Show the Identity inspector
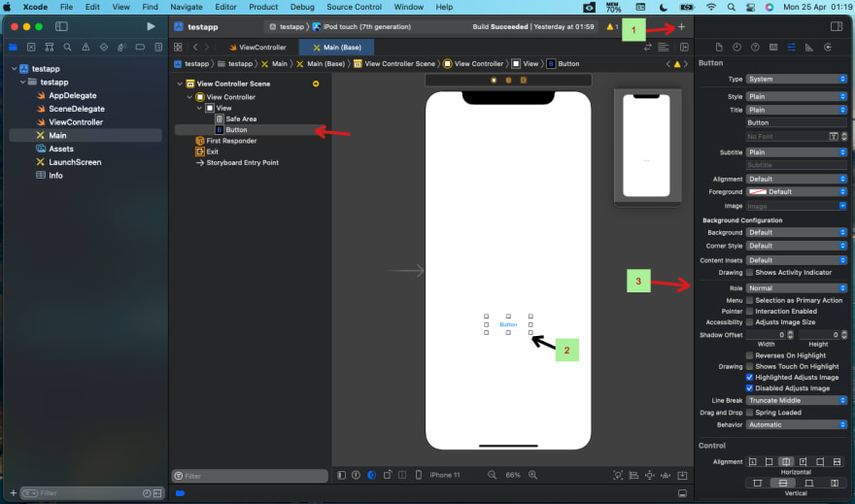The width and height of the screenshot is (855, 504). coord(773,48)
